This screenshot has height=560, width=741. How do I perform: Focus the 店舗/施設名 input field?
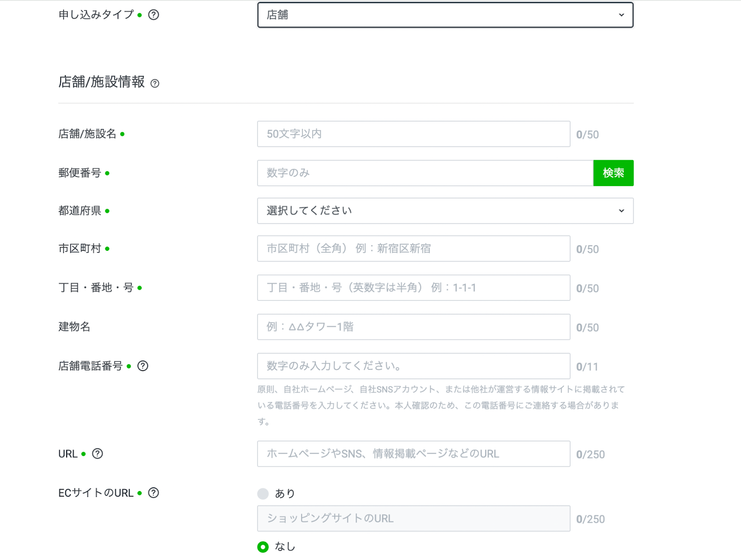tap(413, 134)
